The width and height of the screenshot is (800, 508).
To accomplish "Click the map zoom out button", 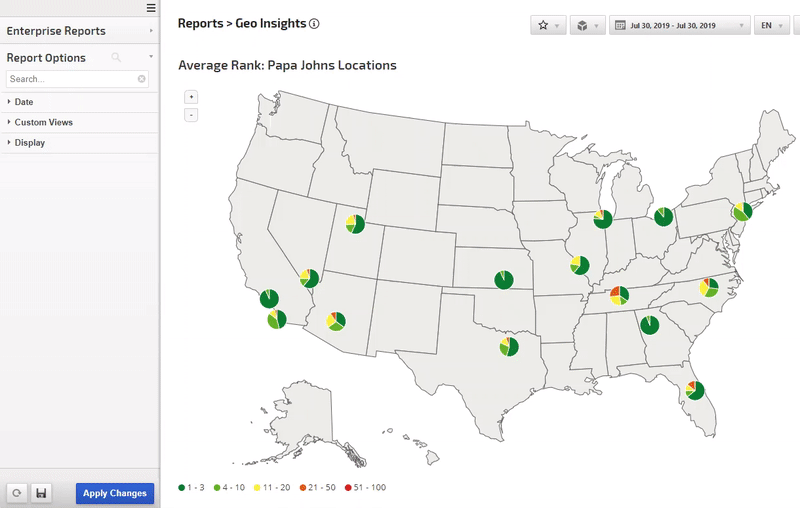I will click(x=191, y=115).
